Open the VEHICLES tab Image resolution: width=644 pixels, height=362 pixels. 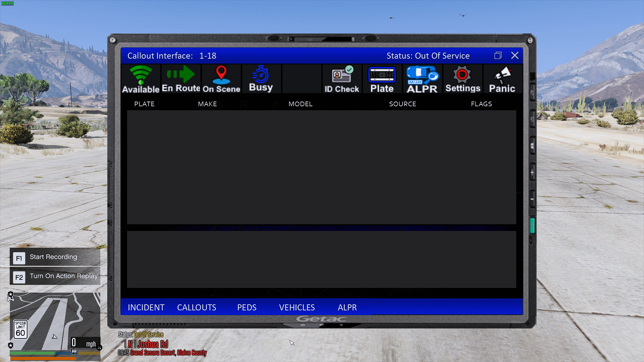point(297,307)
